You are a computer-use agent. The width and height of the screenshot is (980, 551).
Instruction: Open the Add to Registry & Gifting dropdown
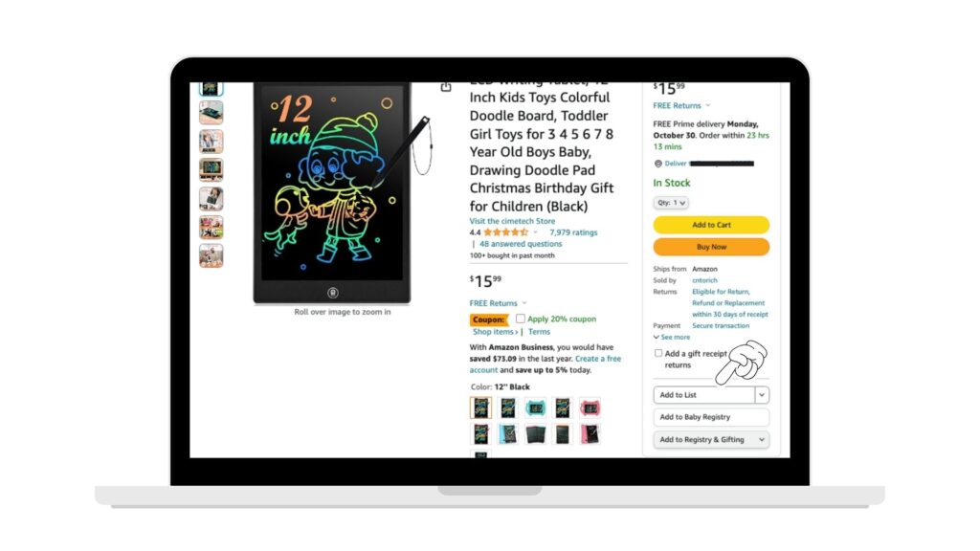coord(711,440)
